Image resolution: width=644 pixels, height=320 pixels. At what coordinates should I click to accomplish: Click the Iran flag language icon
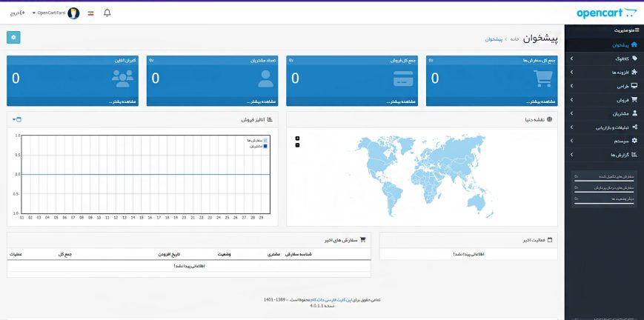pos(90,13)
